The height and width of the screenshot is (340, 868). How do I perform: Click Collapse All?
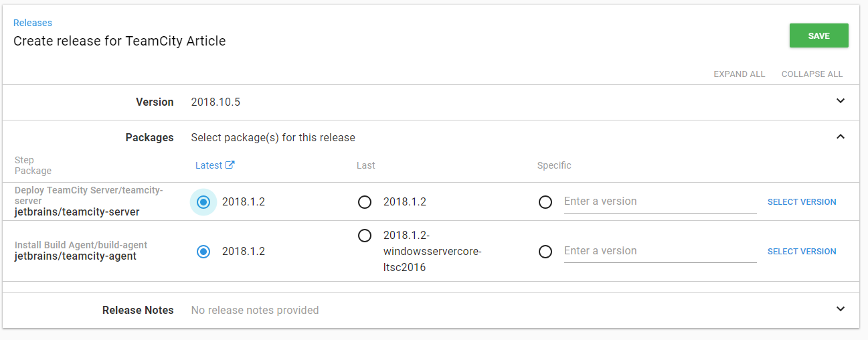(x=812, y=74)
